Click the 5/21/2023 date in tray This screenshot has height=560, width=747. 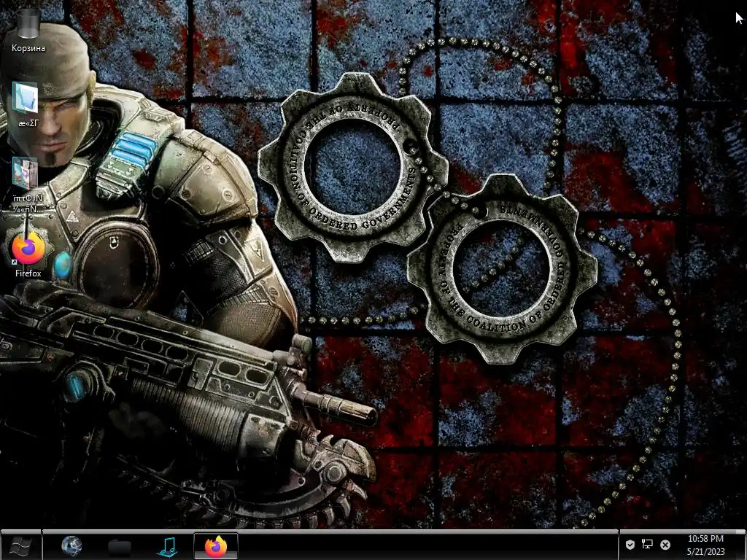click(x=705, y=551)
